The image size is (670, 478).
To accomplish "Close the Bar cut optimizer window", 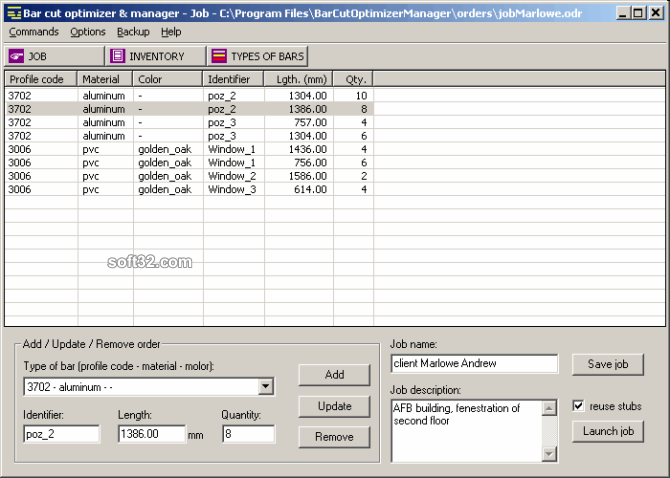I will pyautogui.click(x=655, y=13).
